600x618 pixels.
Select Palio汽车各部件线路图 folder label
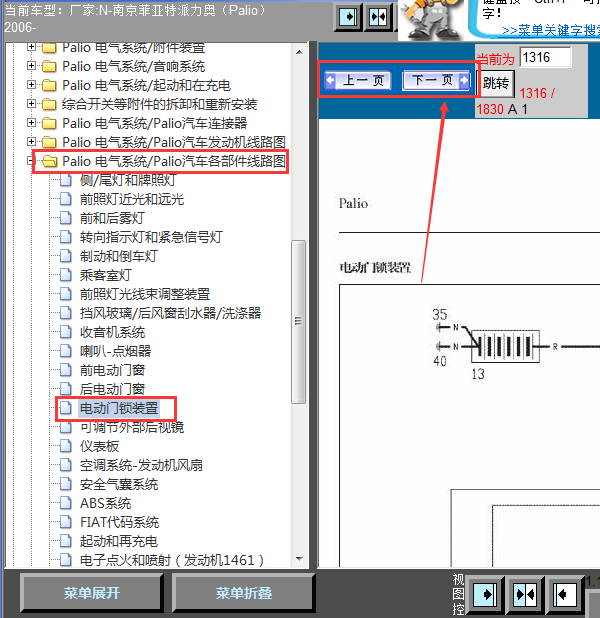point(174,161)
